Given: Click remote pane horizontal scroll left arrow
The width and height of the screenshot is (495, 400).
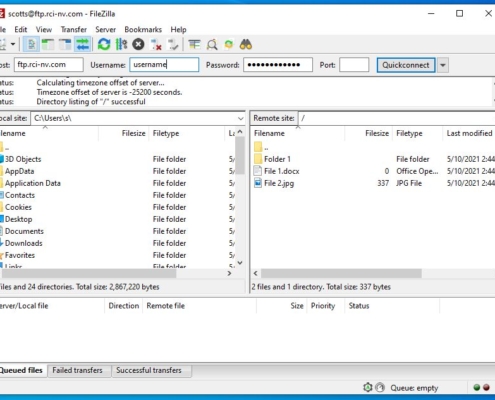Looking at the screenshot, I should [x=256, y=273].
